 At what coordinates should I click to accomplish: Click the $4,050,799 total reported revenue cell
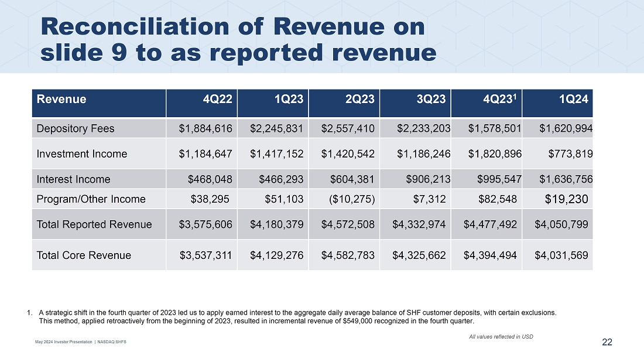(x=561, y=224)
